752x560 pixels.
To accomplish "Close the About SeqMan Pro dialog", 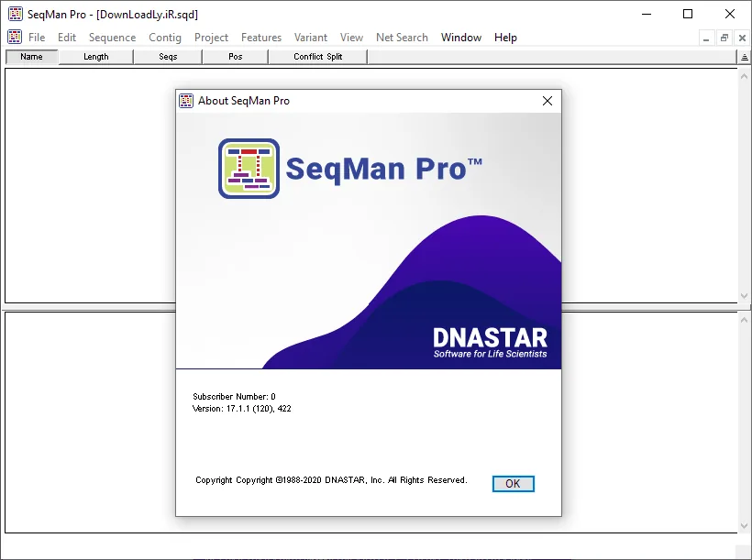I will pyautogui.click(x=547, y=101).
